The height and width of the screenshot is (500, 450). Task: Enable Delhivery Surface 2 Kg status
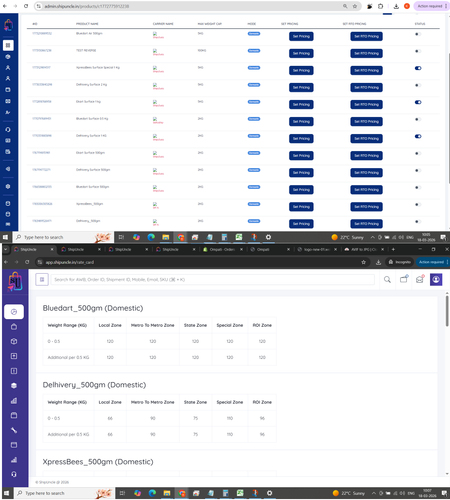pos(418,85)
